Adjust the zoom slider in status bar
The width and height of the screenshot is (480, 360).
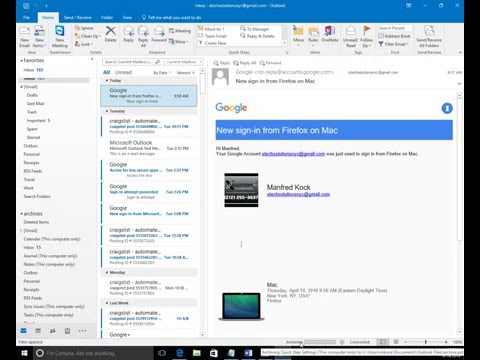(x=426, y=342)
